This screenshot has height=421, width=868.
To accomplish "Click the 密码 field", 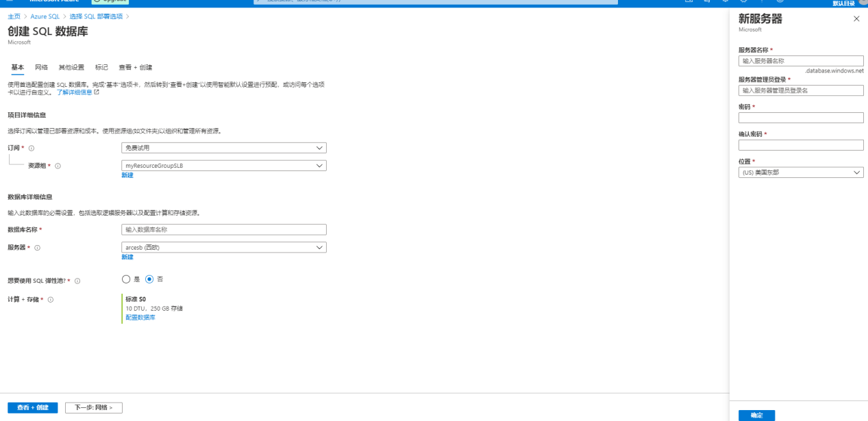I will pyautogui.click(x=801, y=118).
